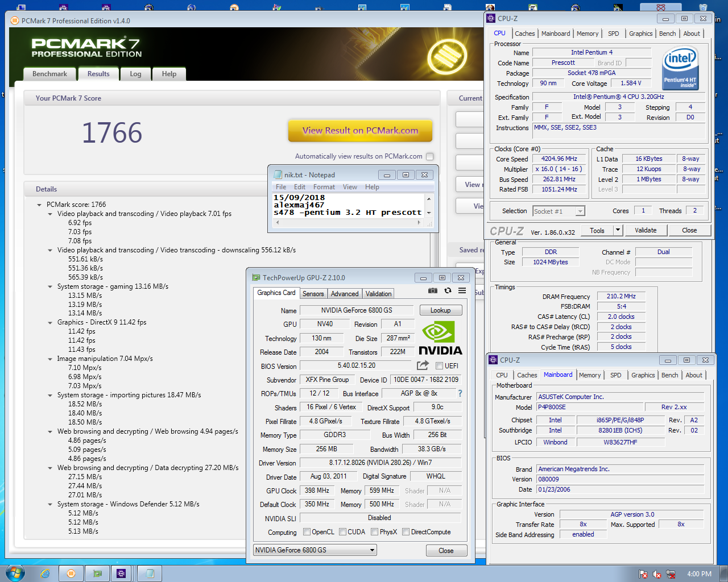Screen dimensions: 728x582
Task: Click the Notepad title bar icon
Action: 278,174
